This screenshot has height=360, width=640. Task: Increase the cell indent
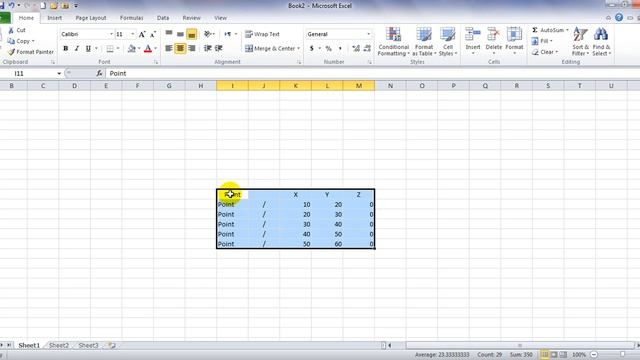(x=219, y=48)
